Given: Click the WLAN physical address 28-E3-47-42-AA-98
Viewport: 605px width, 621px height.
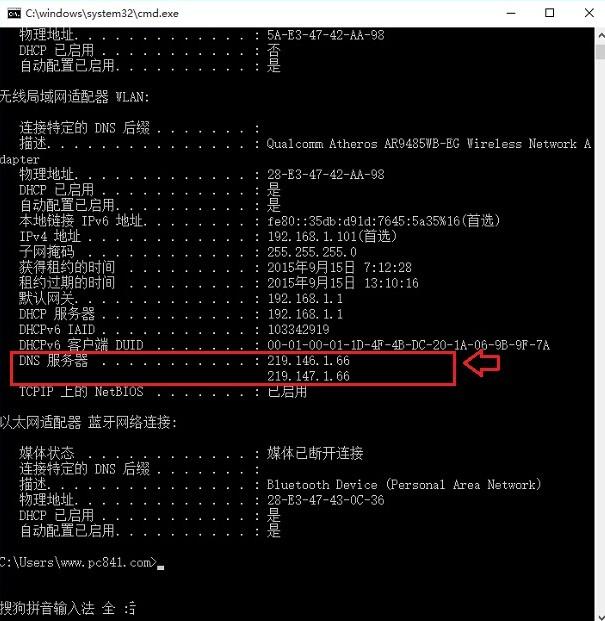Looking at the screenshot, I should pos(326,174).
